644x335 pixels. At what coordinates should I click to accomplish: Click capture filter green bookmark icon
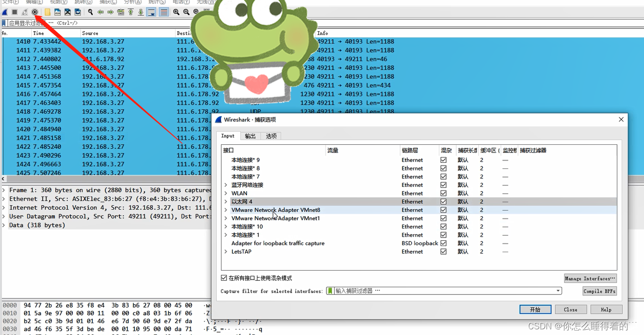click(x=330, y=291)
